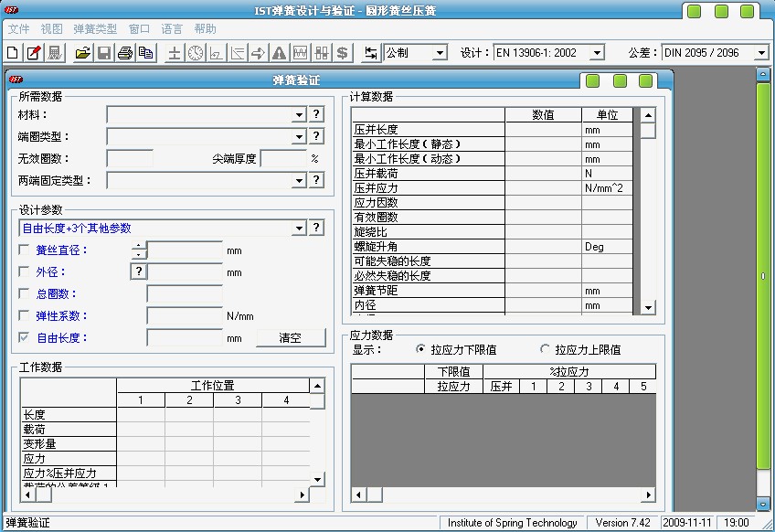Check the 弹性系数 checkbox
Screen dimensions: 775x532
tap(23, 315)
